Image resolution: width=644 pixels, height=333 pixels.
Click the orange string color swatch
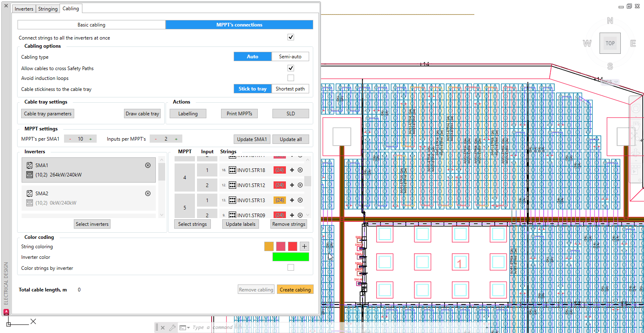[x=269, y=246]
